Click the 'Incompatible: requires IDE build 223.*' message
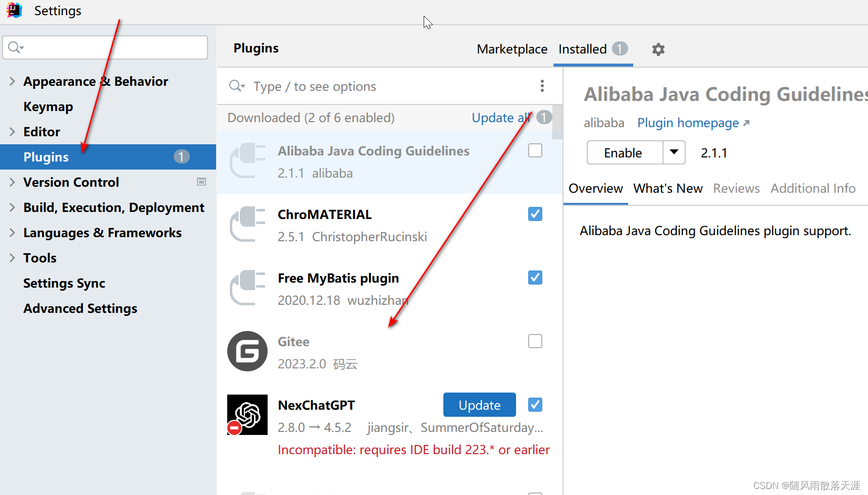The height and width of the screenshot is (495, 868). tap(414, 450)
